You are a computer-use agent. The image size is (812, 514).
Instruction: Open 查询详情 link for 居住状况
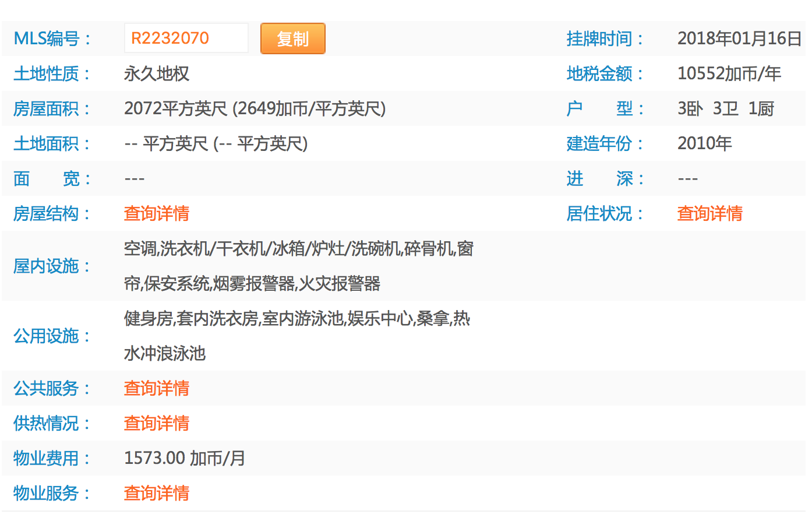coord(709,213)
